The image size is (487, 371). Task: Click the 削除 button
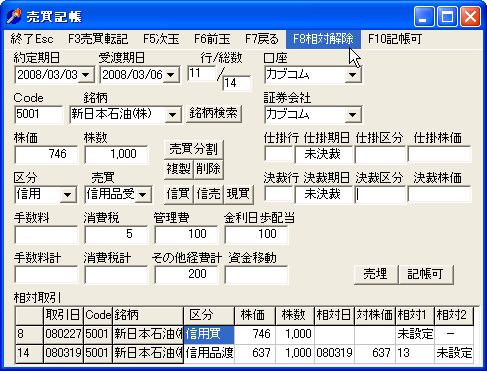pos(208,169)
